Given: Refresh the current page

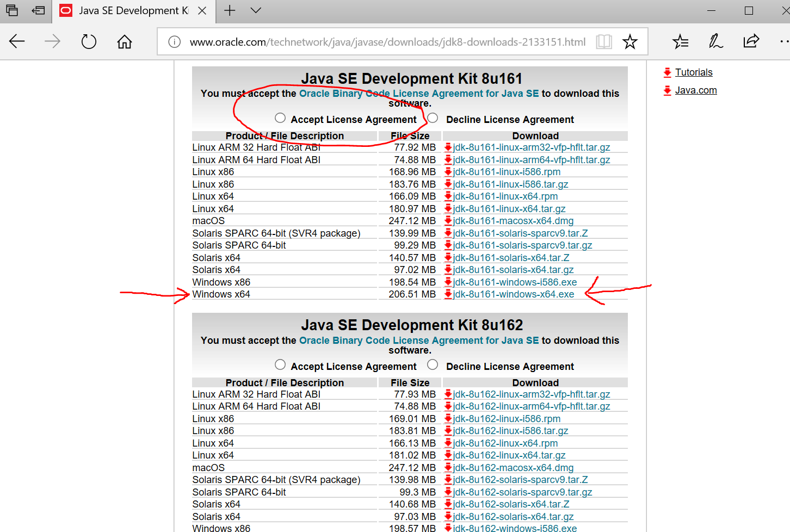Looking at the screenshot, I should (x=89, y=41).
